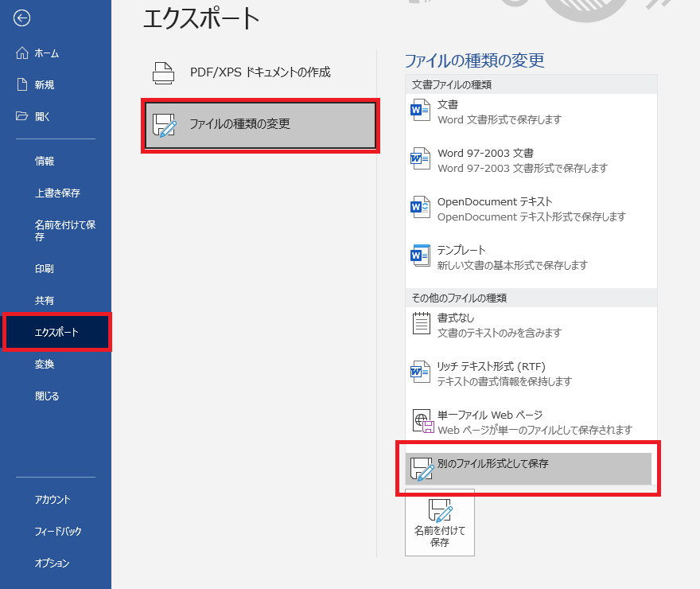700x589 pixels.
Task: Open オプション in the sidebar
Action: point(56,563)
